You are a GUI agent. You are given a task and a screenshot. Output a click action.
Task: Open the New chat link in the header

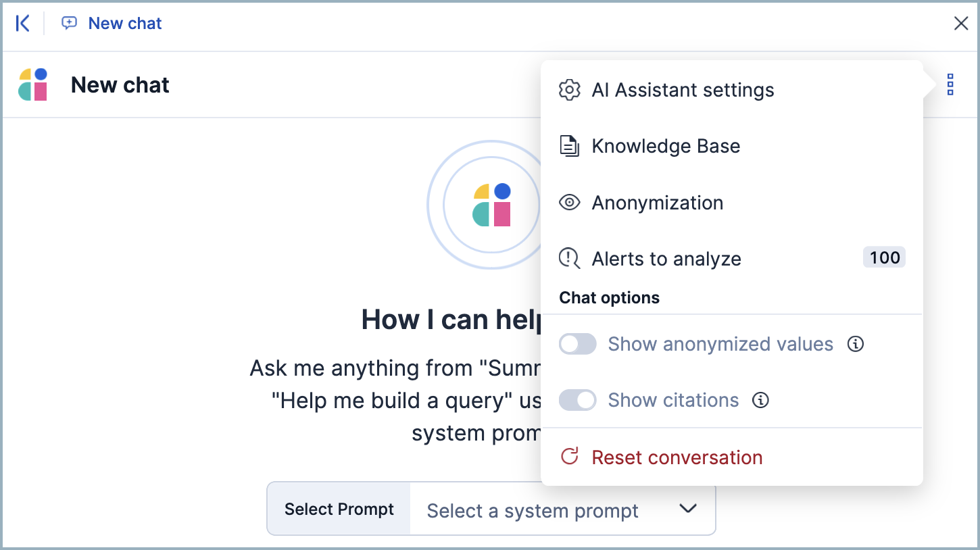click(x=124, y=23)
